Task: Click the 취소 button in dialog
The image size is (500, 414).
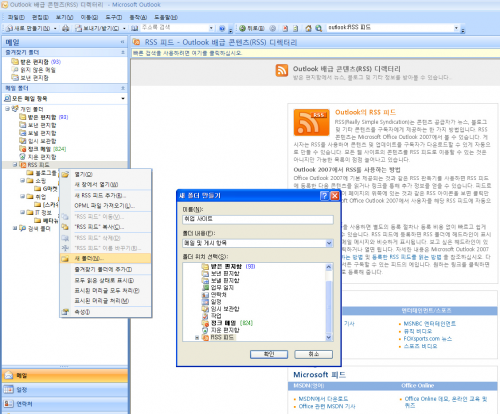Action: [313, 354]
